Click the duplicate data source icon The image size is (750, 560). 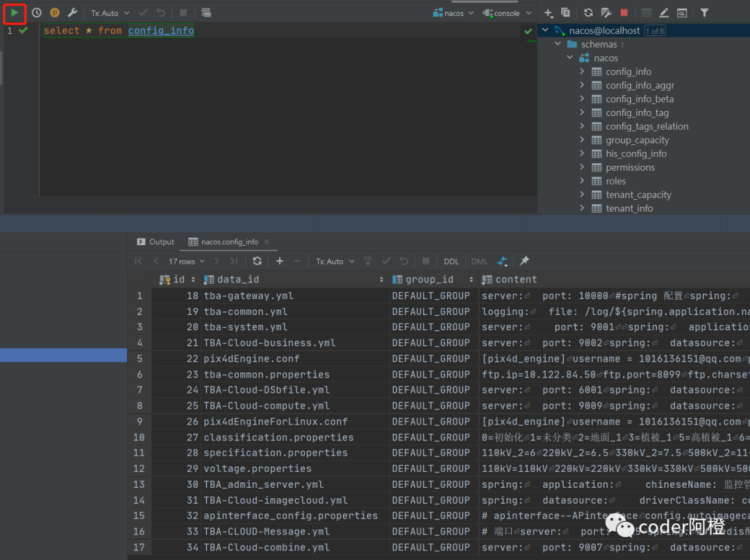tap(565, 13)
